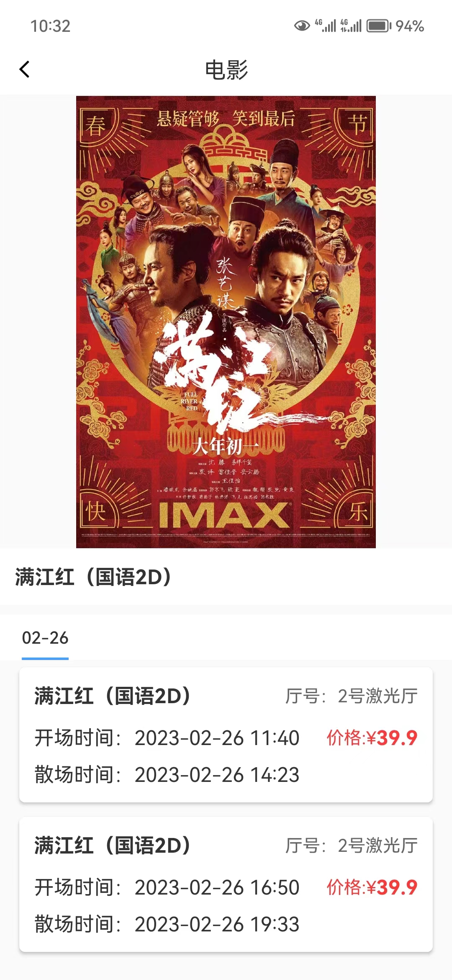Tap the 94% battery percentage
This screenshot has height=980, width=452.
pos(410,26)
